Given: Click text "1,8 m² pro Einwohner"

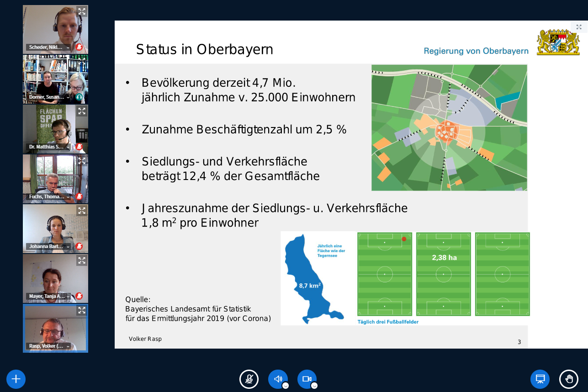Looking at the screenshot, I should [200, 222].
